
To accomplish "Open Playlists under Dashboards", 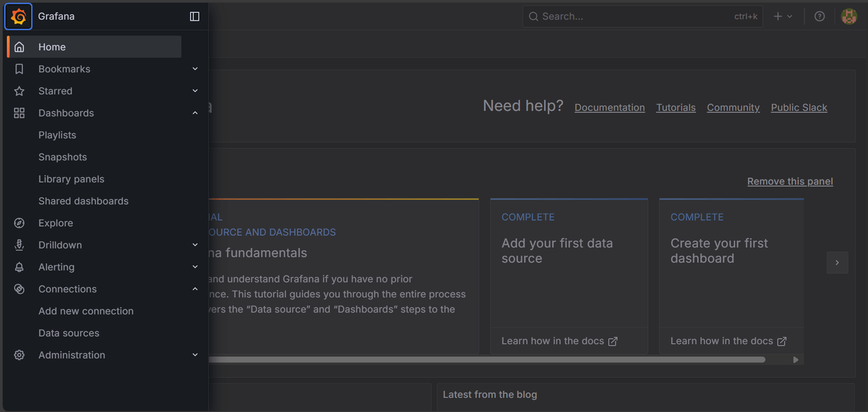I will [57, 135].
